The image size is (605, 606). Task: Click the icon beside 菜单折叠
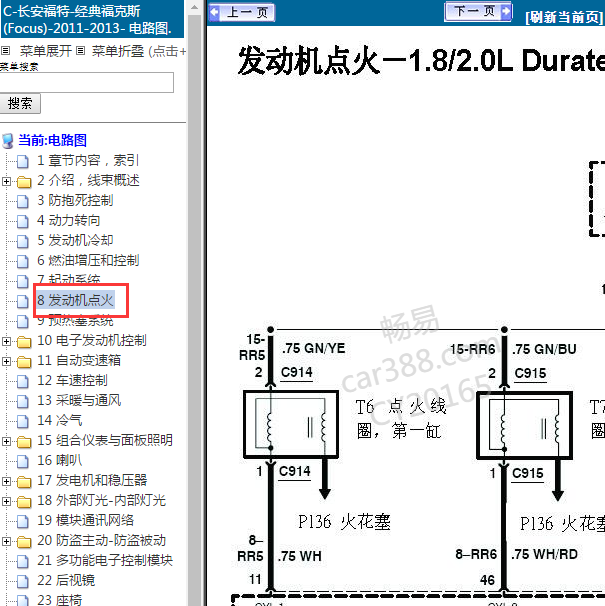80,50
